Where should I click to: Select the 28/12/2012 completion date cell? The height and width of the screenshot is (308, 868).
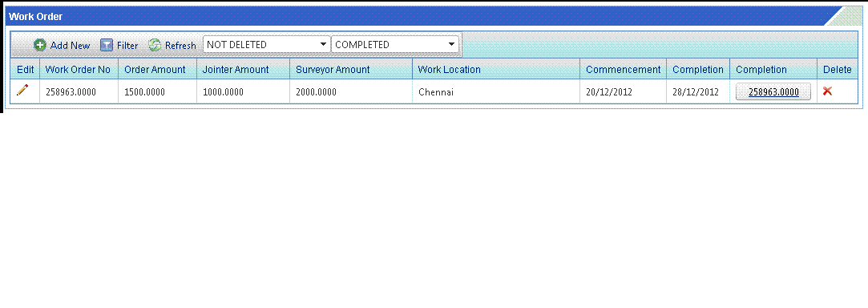click(698, 91)
